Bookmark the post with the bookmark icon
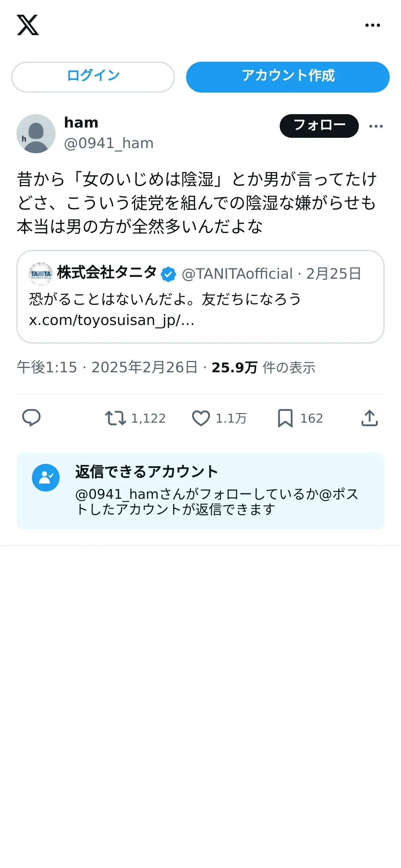Screen dimensions: 401x868 pyautogui.click(x=285, y=418)
